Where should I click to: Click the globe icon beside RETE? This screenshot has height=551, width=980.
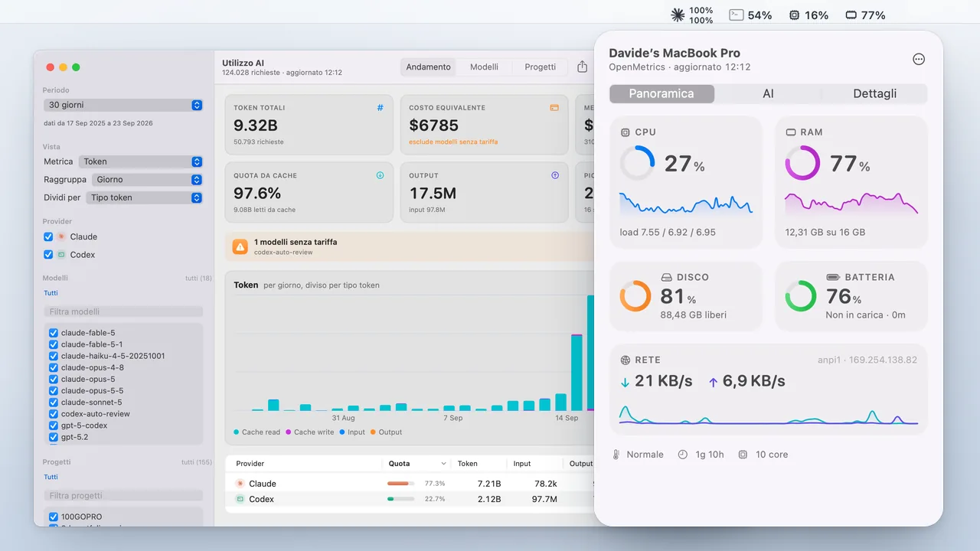click(626, 360)
